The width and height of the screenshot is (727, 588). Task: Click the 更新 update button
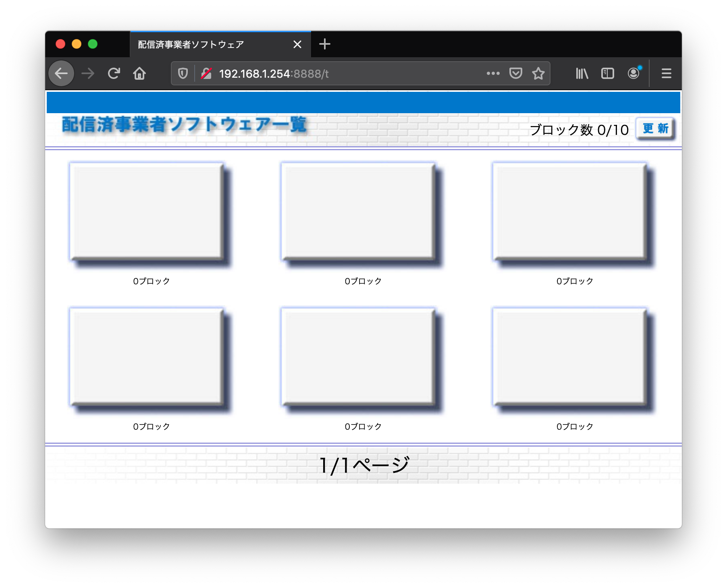[655, 129]
